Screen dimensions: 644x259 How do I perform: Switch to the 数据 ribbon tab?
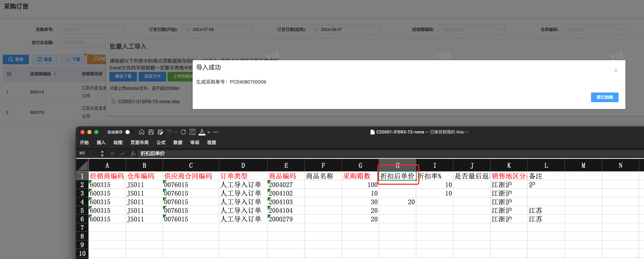178,142
